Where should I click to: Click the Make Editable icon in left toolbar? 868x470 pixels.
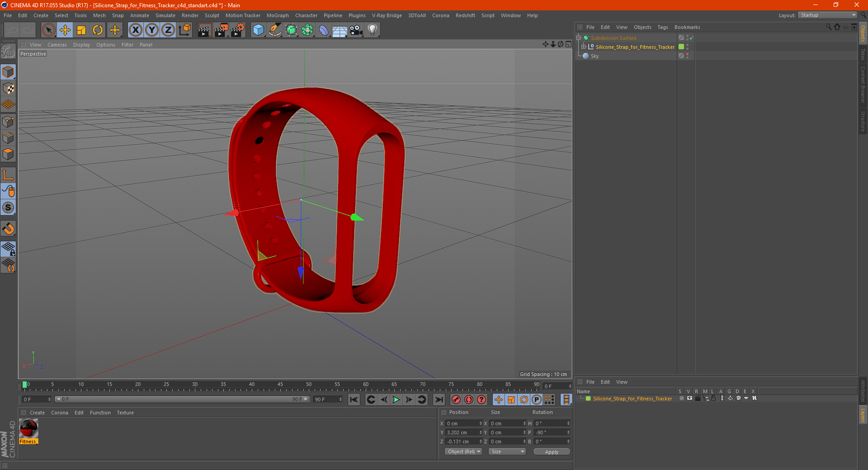click(x=8, y=52)
